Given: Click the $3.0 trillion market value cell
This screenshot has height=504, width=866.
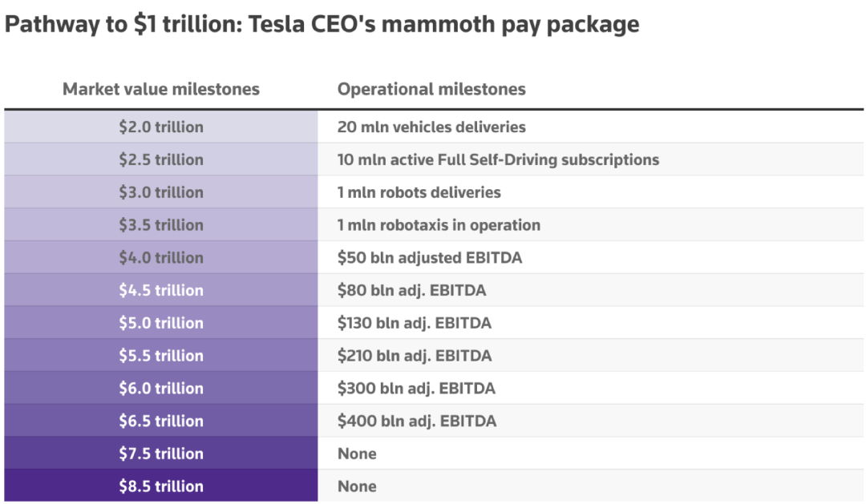Looking at the screenshot, I should 161,192.
